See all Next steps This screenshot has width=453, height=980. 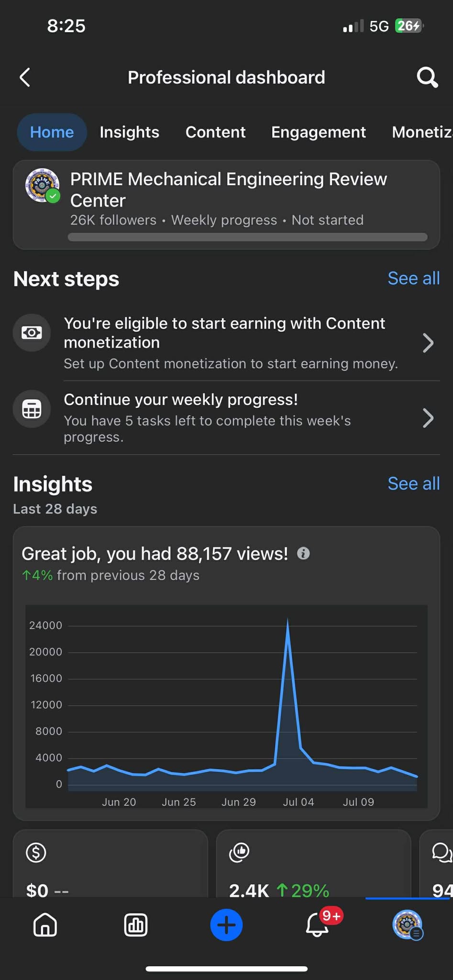pyautogui.click(x=413, y=278)
